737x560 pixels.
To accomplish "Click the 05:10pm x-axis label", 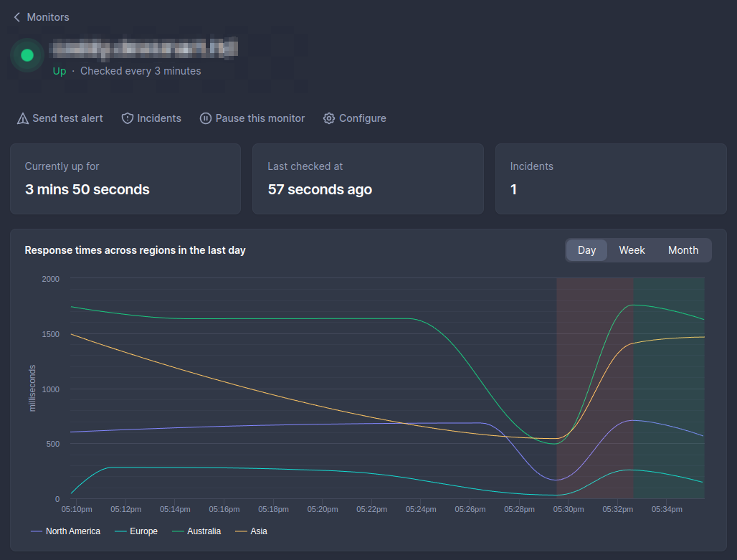I will [77, 509].
